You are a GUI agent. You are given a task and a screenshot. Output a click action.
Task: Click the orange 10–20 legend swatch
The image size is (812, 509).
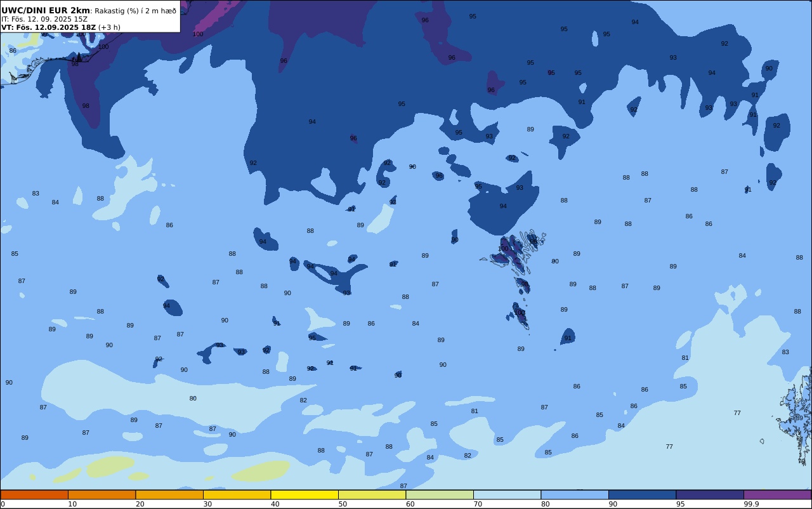101,494
